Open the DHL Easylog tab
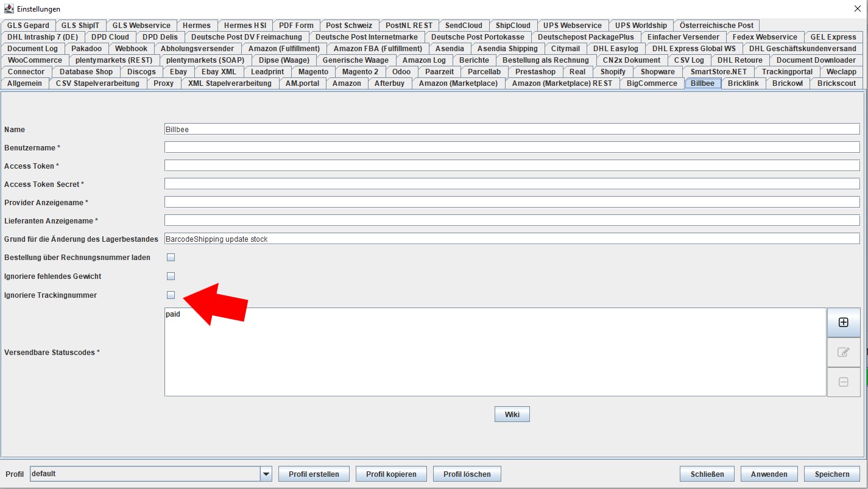This screenshot has height=489, width=868. click(616, 49)
